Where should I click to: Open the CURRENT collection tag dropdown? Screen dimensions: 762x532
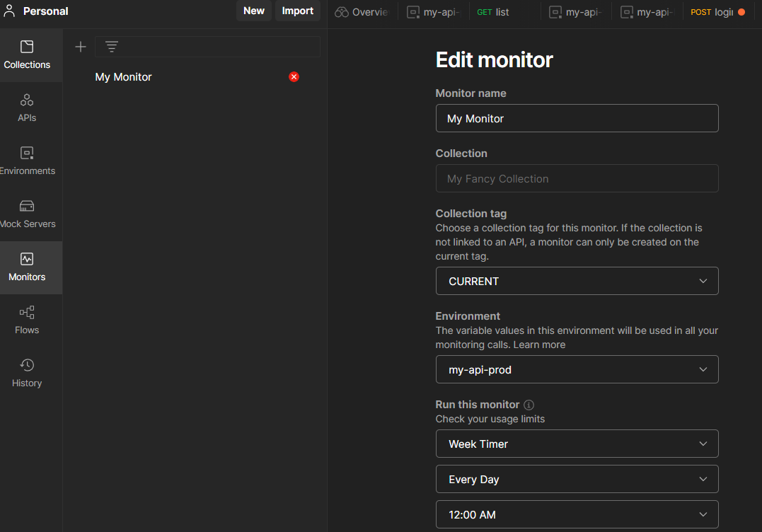coord(577,281)
